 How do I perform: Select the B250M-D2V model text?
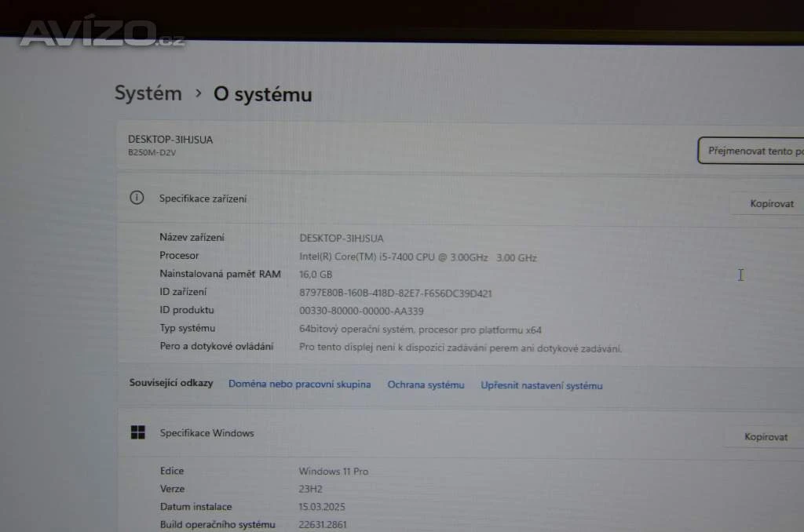[152, 153]
